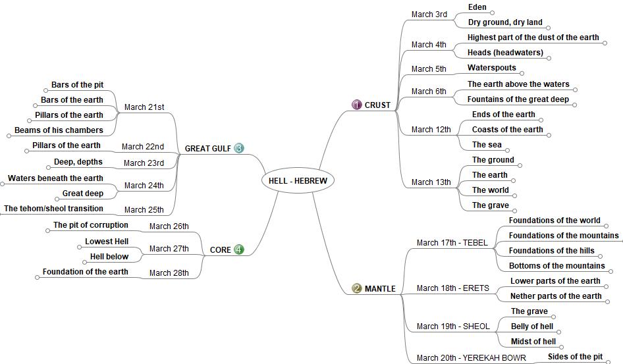Select the Fountains of the great deep topic
The height and width of the screenshot is (364, 623).
(x=518, y=99)
